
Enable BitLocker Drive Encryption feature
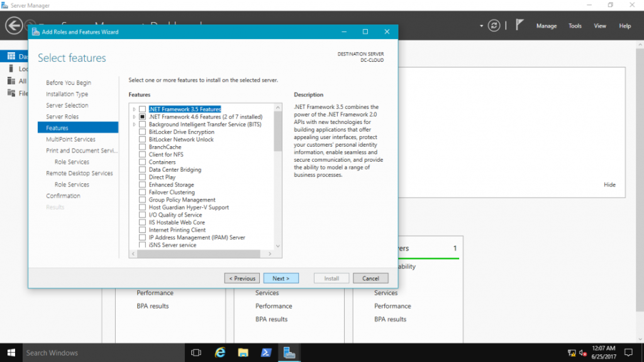(x=142, y=132)
